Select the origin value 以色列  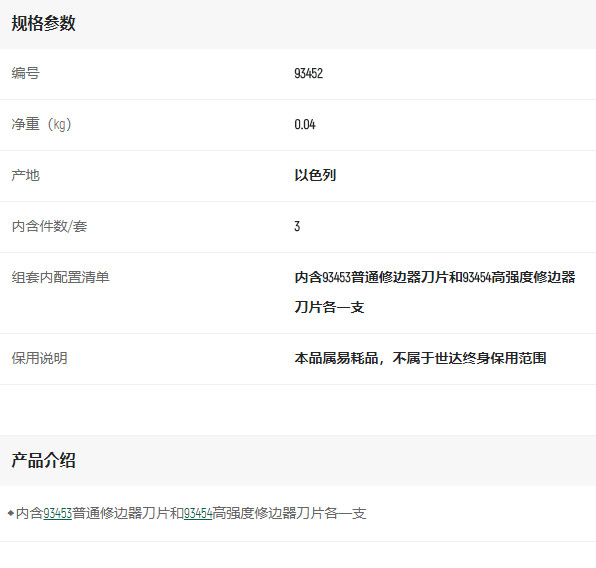(x=315, y=175)
